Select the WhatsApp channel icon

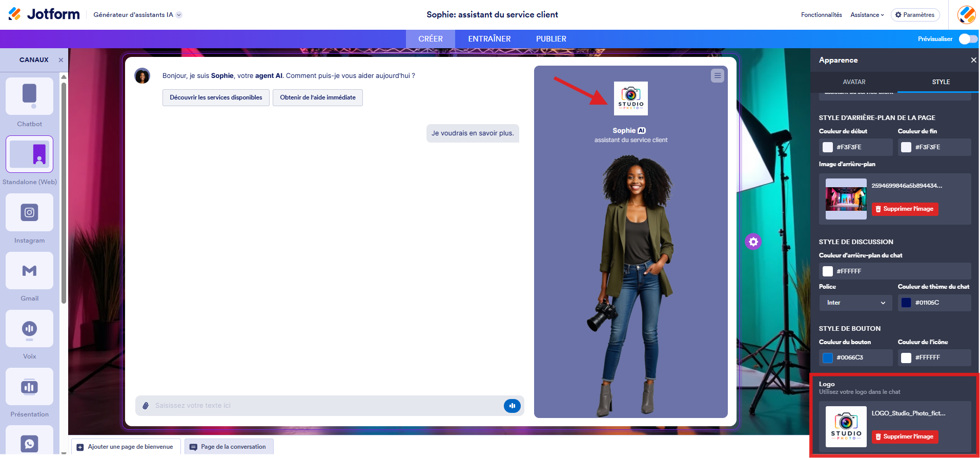[29, 441]
